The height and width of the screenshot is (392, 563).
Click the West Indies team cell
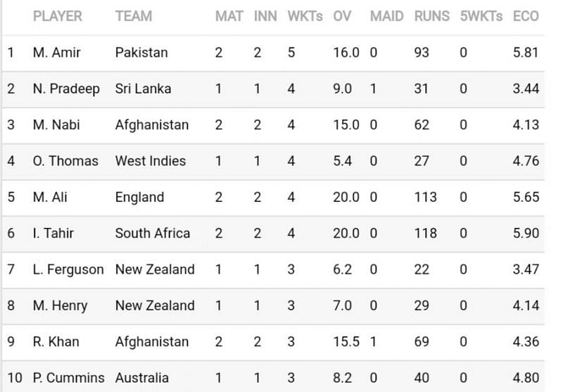(151, 161)
